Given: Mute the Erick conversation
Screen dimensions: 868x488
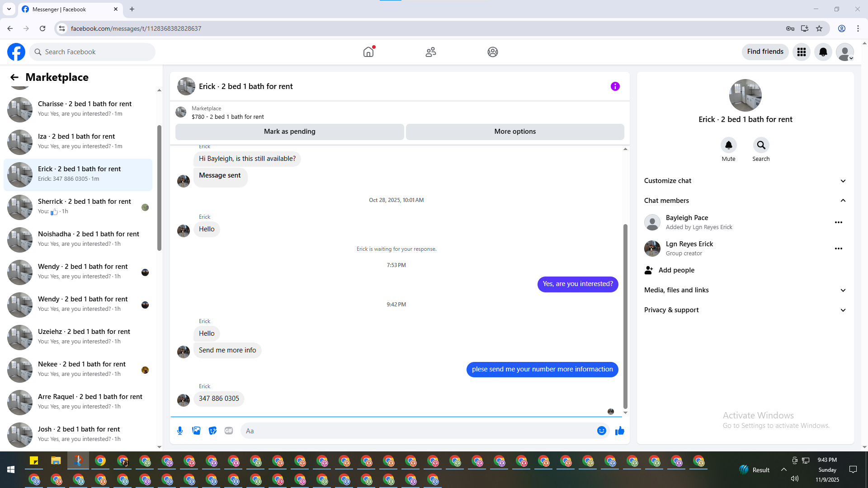Looking at the screenshot, I should click(x=728, y=145).
